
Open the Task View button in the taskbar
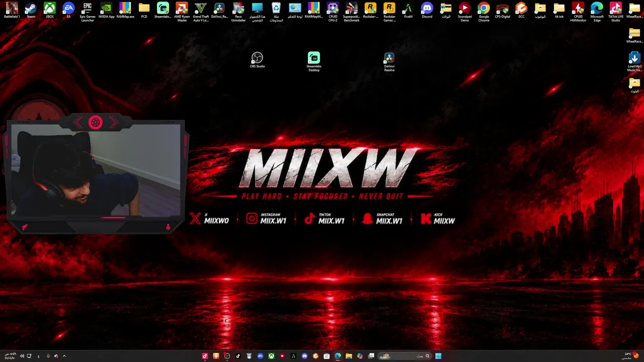(x=371, y=356)
